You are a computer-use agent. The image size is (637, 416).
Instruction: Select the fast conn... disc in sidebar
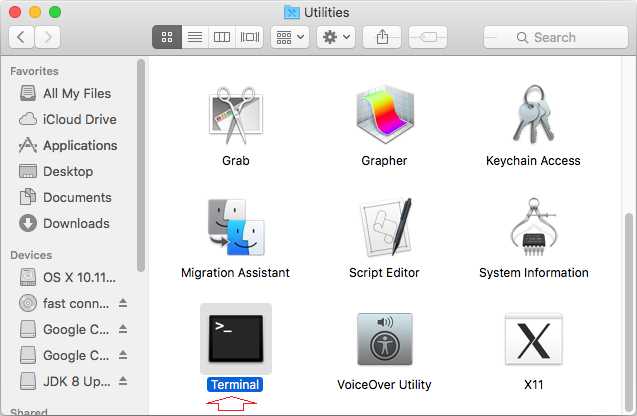coord(64,303)
